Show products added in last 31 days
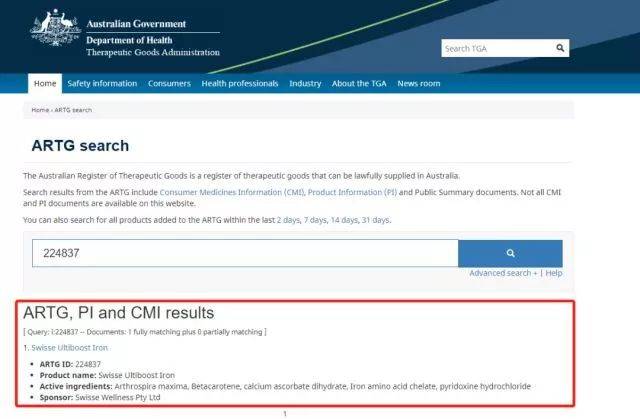640x419 pixels. coord(376,220)
